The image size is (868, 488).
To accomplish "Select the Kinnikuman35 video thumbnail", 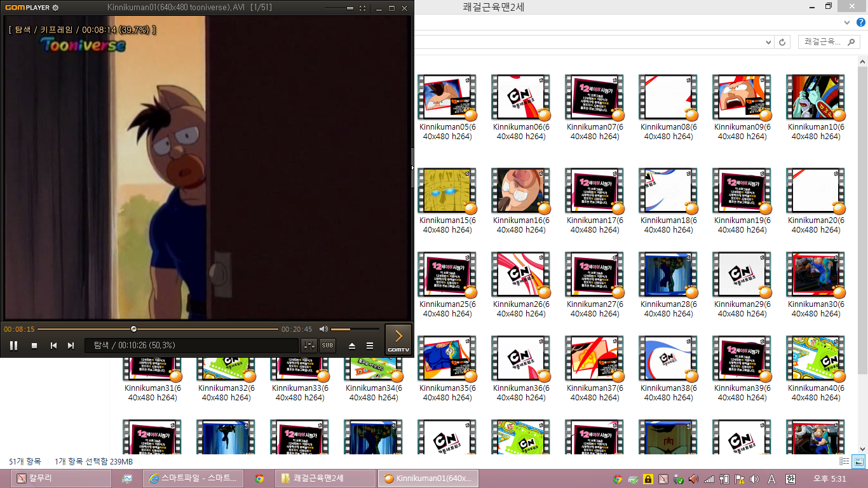I will coord(447,358).
